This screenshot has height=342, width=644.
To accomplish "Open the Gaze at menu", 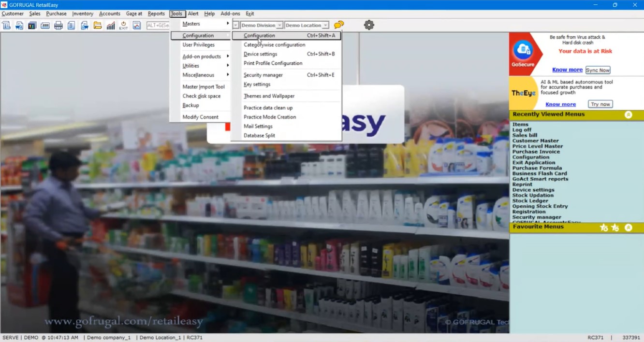I will coord(134,14).
